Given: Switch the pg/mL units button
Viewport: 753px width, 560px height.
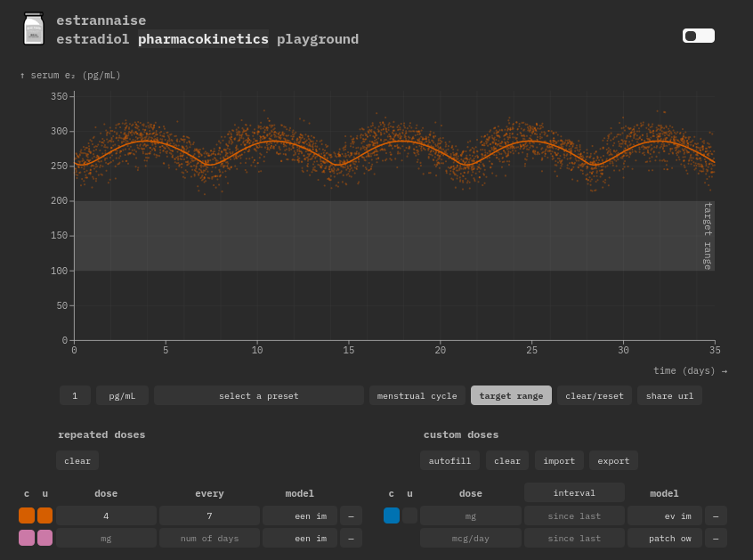Looking at the screenshot, I should tap(122, 396).
